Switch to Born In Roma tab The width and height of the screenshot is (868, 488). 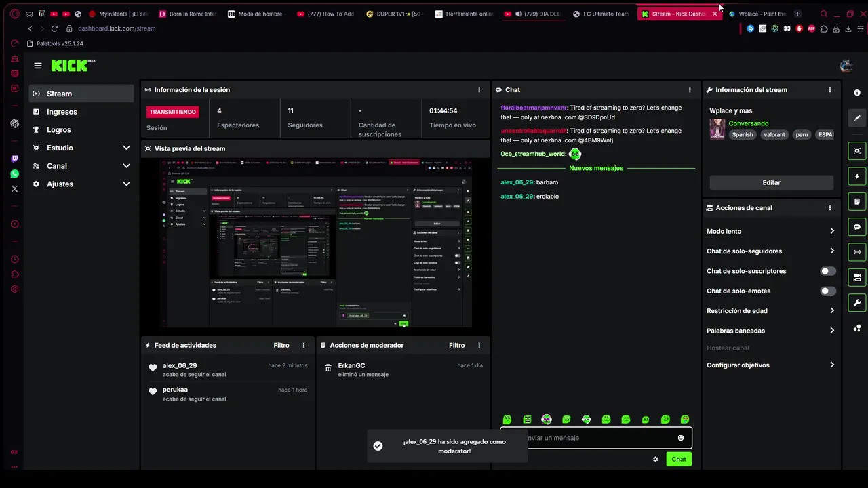(187, 14)
